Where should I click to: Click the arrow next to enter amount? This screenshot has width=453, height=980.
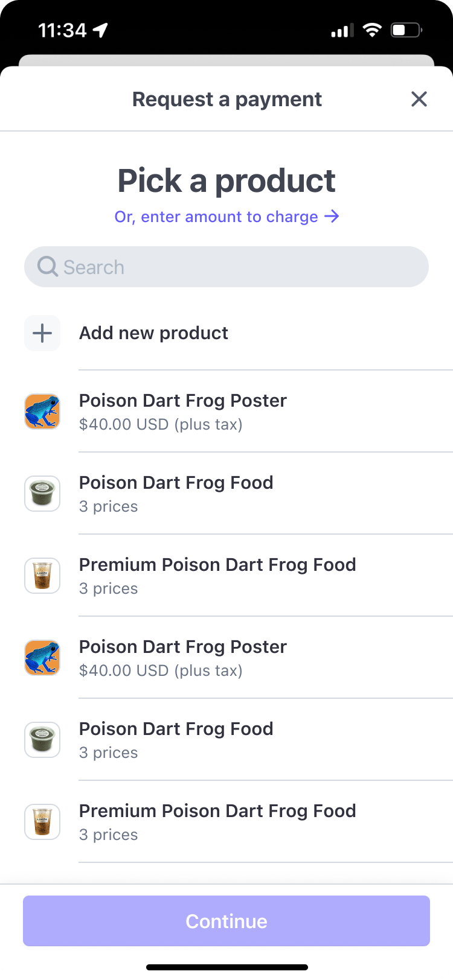(x=332, y=216)
